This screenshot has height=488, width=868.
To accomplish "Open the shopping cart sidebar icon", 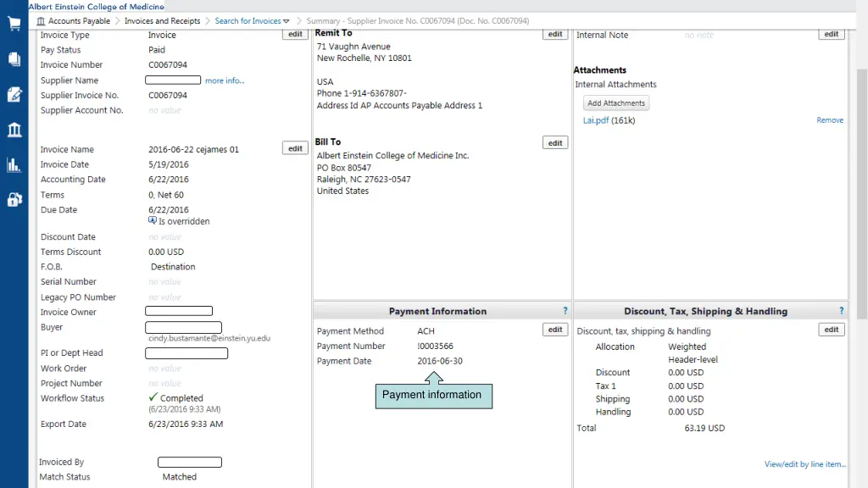I will [14, 24].
